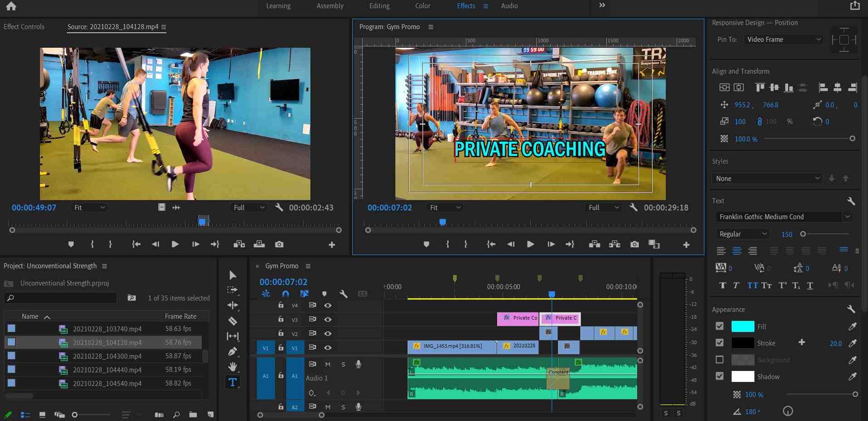Play the Source monitor clip
This screenshot has height=421, width=868.
coord(175,245)
